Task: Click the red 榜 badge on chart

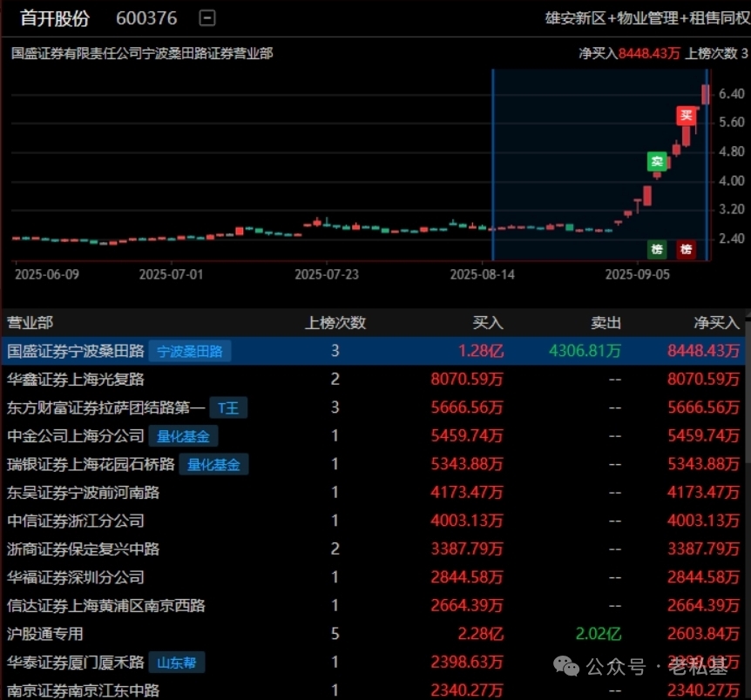Action: (x=686, y=250)
